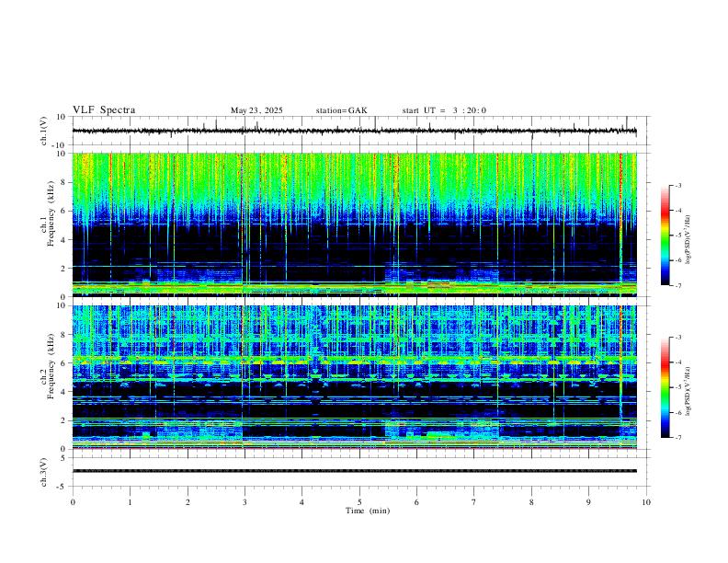Click time axis tick label '0'
728x563 pixels.
pyautogui.click(x=73, y=502)
